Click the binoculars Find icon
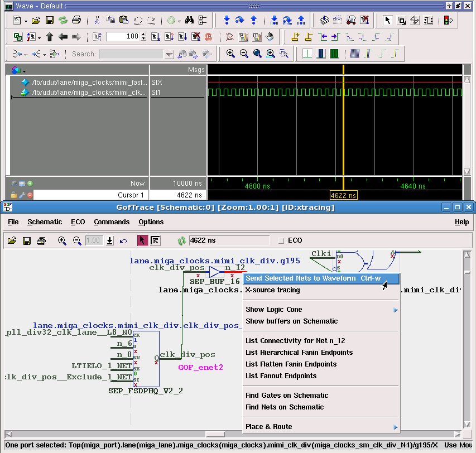This screenshot has height=453, width=476. pos(189,21)
